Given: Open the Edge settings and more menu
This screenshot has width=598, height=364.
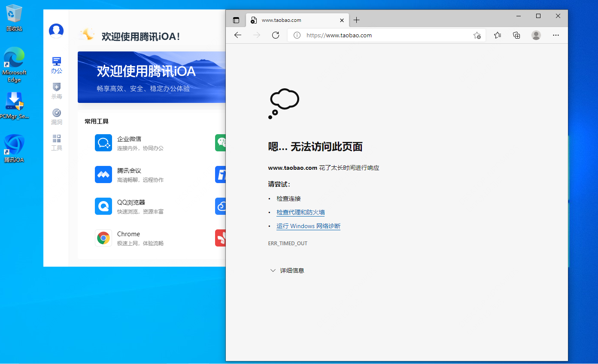Looking at the screenshot, I should coord(556,35).
